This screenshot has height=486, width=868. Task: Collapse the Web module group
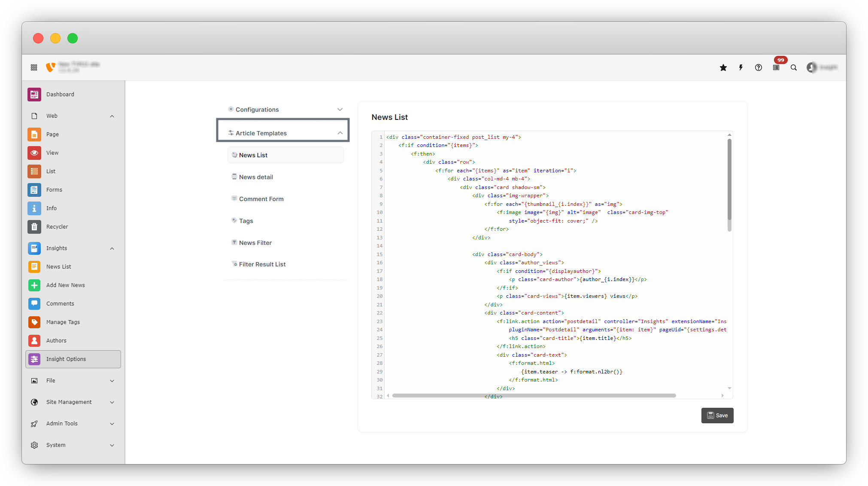coord(112,116)
